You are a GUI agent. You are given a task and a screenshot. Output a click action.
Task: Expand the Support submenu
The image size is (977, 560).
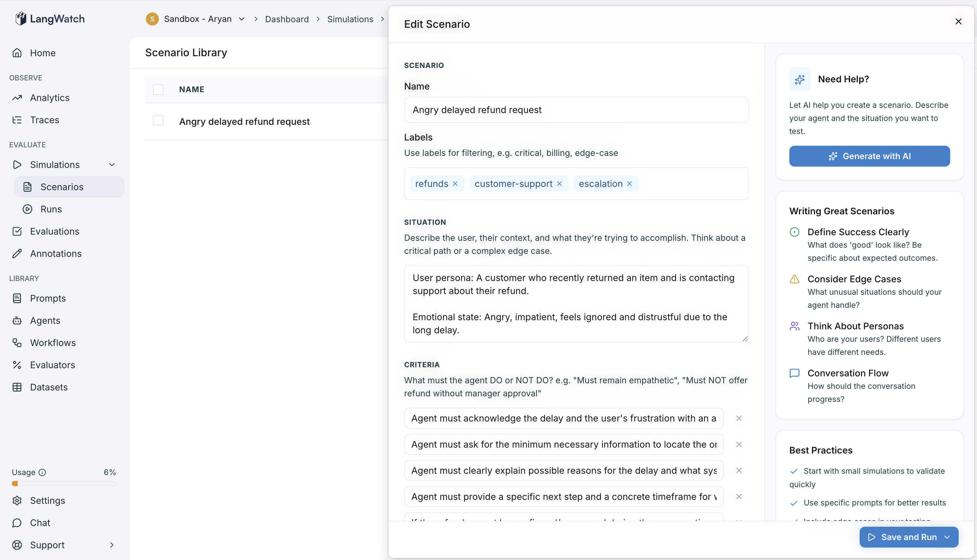coord(111,545)
